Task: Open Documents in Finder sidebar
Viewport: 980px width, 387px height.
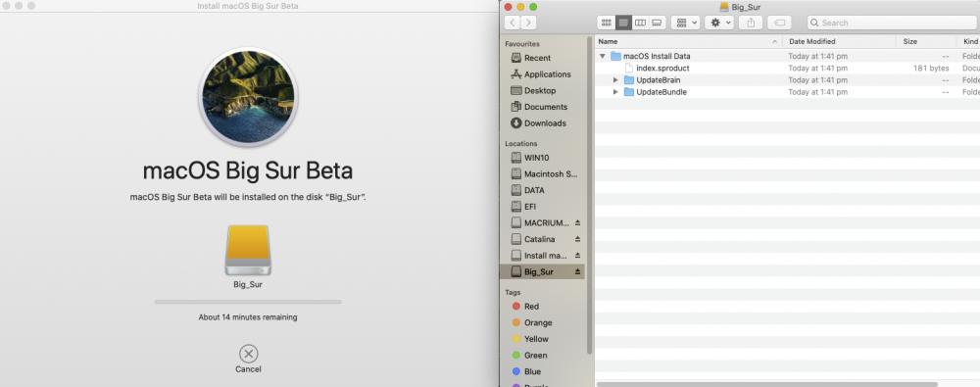Action: click(x=546, y=107)
